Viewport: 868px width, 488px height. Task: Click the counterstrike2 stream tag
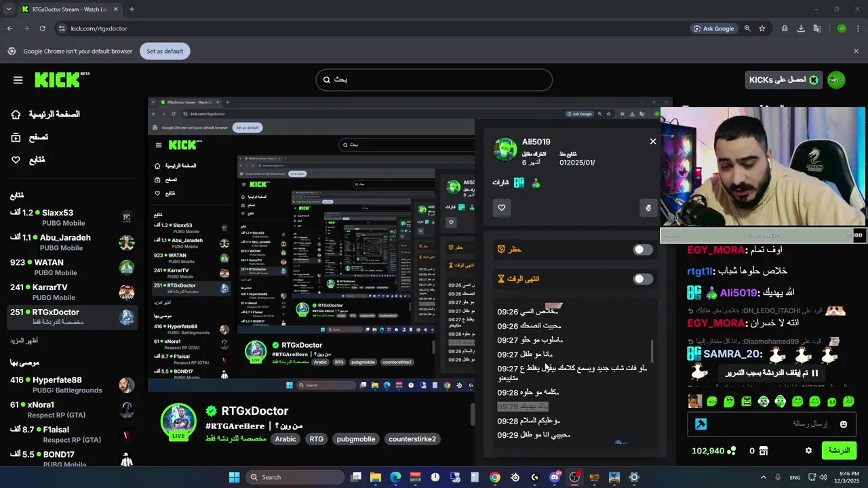click(x=412, y=439)
